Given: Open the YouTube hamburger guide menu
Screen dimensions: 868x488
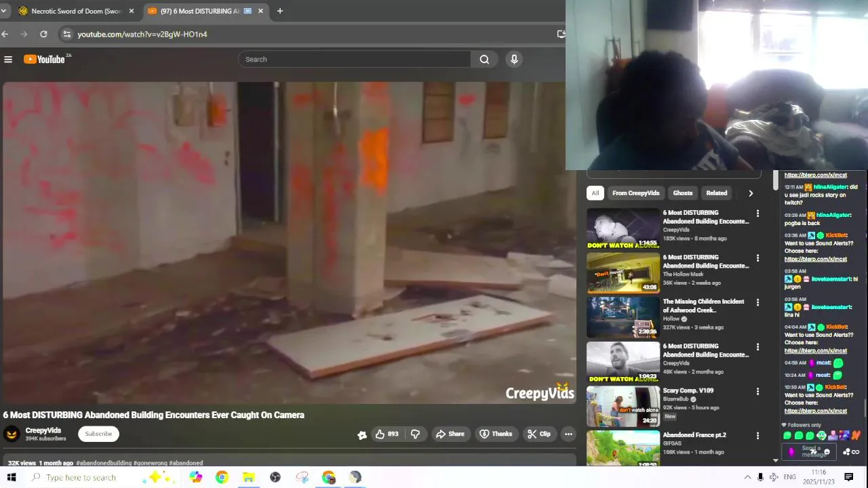Looking at the screenshot, I should (x=8, y=60).
